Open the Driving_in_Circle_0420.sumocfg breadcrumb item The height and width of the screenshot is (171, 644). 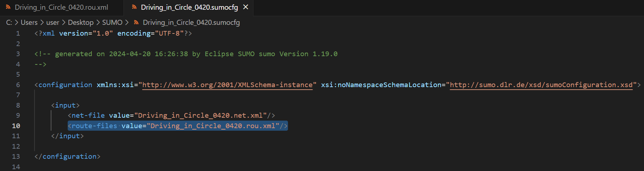191,22
